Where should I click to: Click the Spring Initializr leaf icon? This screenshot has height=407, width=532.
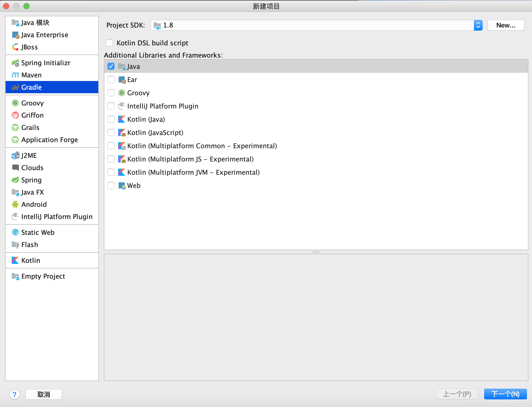[x=16, y=63]
